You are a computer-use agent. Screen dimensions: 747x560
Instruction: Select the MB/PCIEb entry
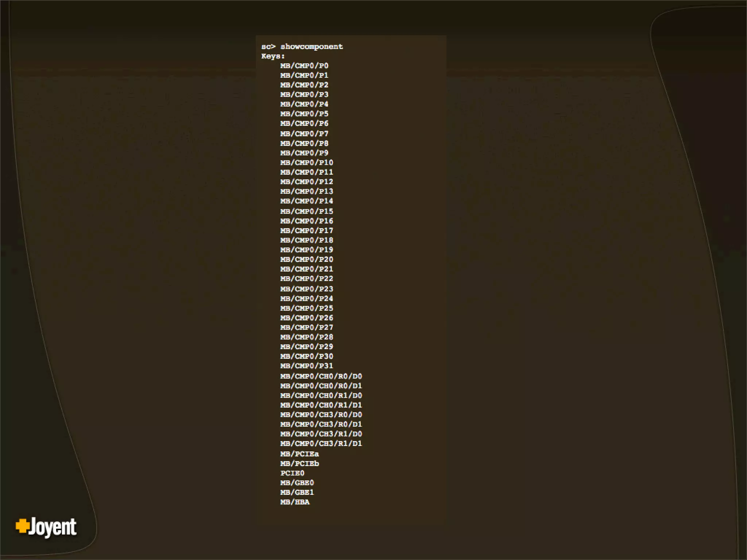(x=299, y=463)
